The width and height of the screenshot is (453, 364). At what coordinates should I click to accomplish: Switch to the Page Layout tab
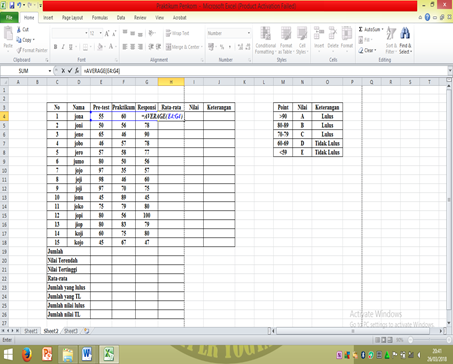tap(72, 18)
